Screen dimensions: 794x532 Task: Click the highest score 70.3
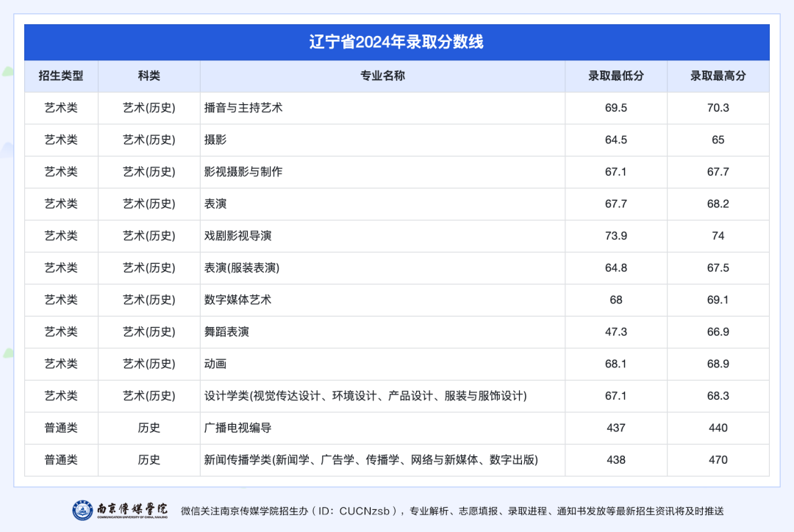[x=718, y=108]
